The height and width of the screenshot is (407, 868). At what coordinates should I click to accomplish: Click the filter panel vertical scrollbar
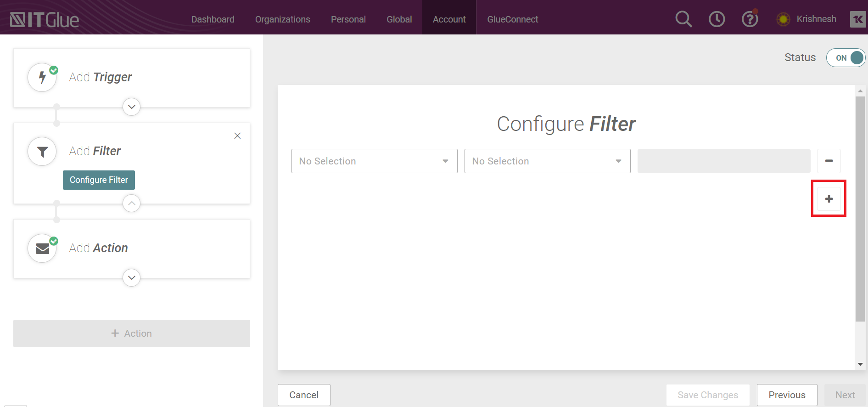coord(860,209)
